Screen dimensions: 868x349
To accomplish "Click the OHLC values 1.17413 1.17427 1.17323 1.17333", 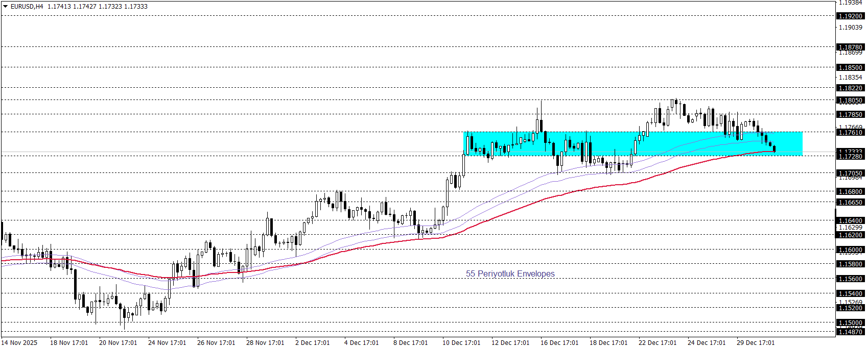I will point(98,7).
